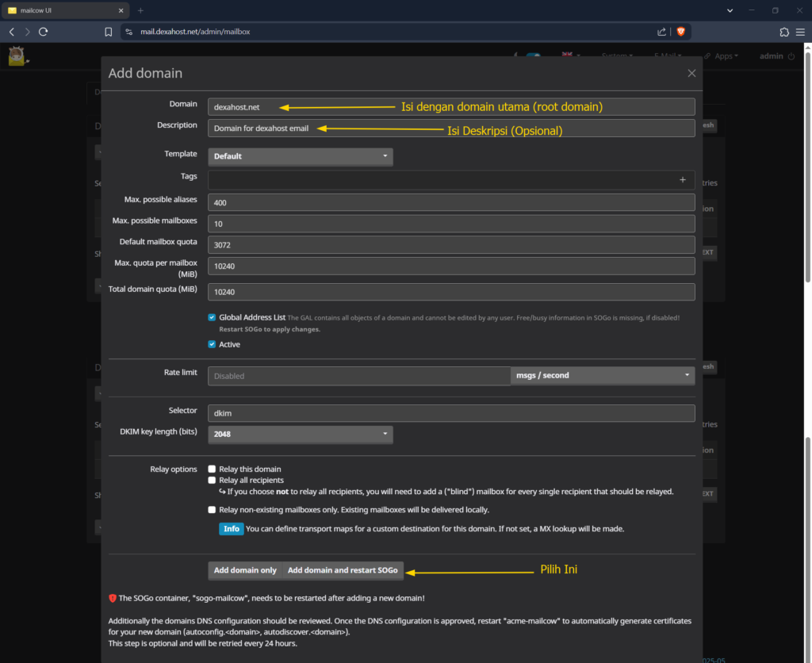812x663 pixels.
Task: Click the address bar URL
Action: [195, 32]
